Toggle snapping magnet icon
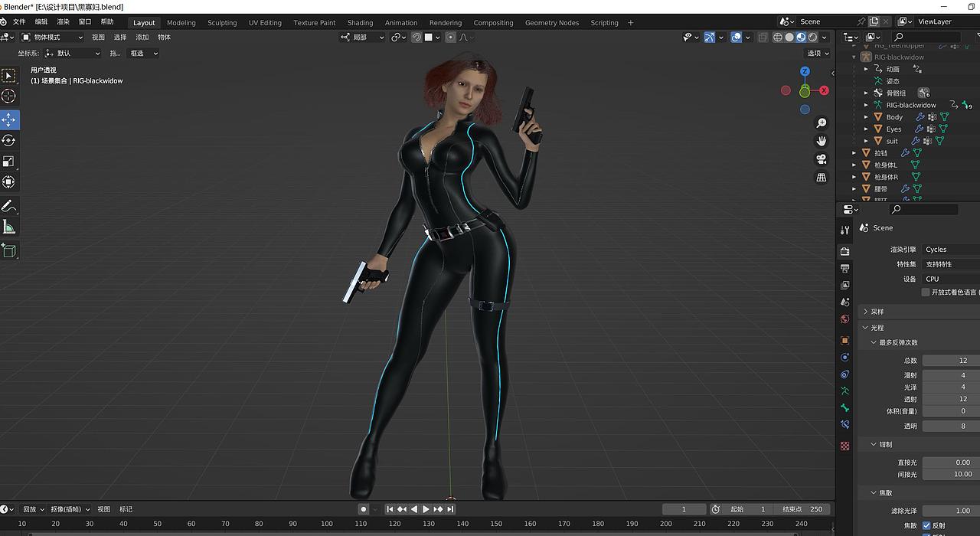This screenshot has width=980, height=536. coord(416,37)
